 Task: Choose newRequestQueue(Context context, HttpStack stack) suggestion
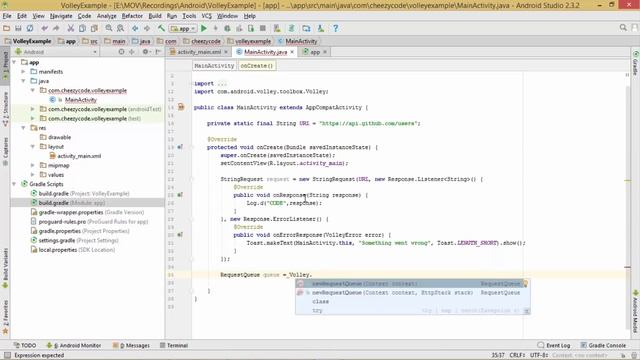click(x=413, y=293)
